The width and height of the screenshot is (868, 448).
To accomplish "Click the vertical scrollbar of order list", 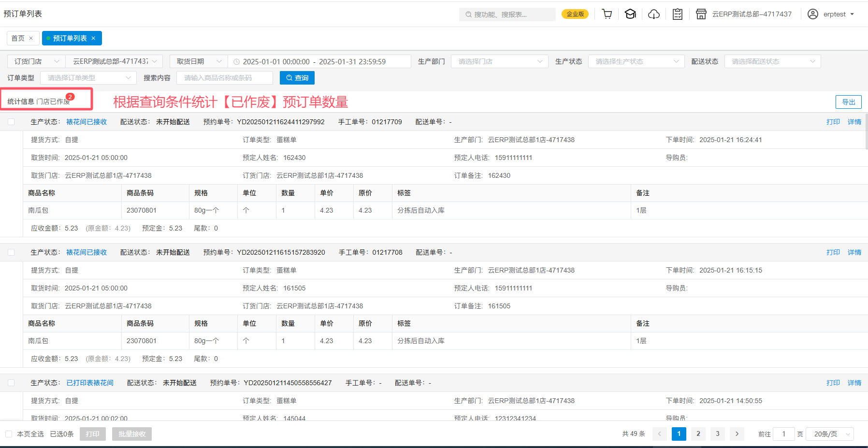I will tap(866, 132).
